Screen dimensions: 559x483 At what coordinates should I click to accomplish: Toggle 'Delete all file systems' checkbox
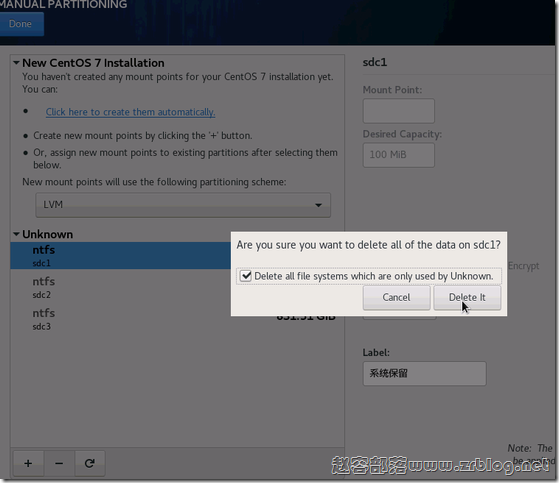(246, 276)
